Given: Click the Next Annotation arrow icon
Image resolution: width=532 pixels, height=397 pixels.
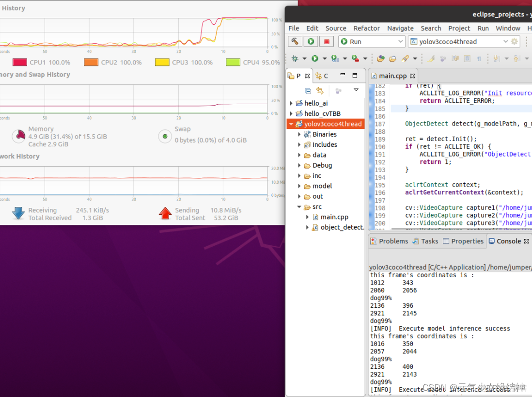Looking at the screenshot, I should [497, 59].
